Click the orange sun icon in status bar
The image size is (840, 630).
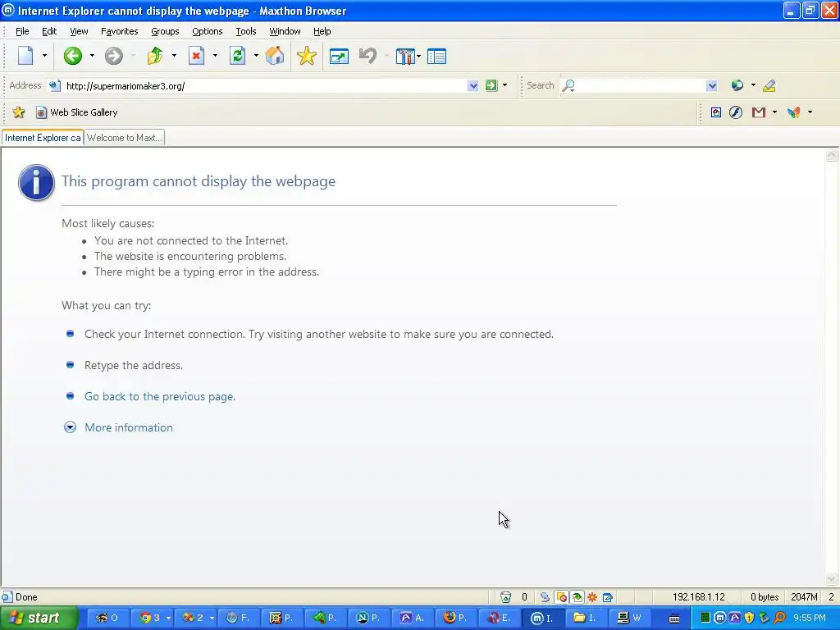coord(592,597)
